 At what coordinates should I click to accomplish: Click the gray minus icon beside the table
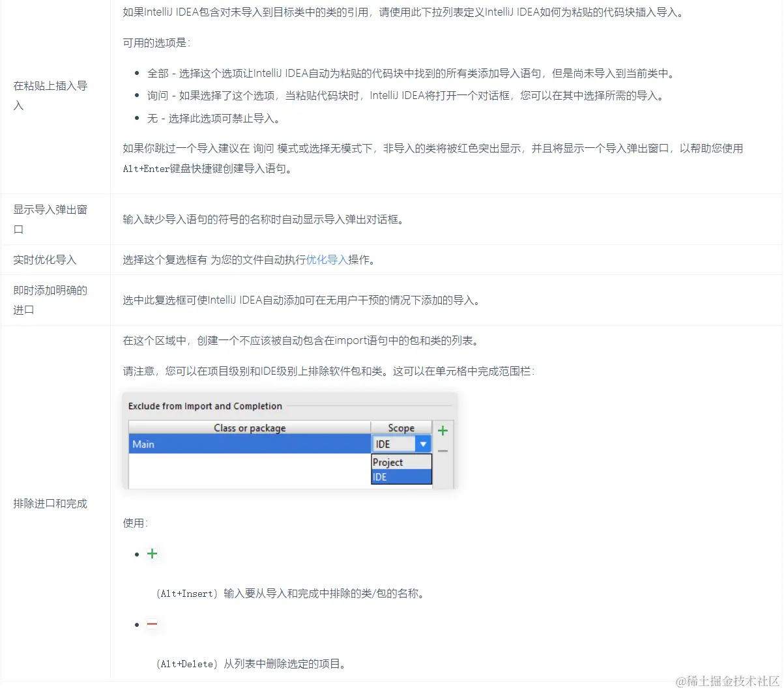click(443, 451)
